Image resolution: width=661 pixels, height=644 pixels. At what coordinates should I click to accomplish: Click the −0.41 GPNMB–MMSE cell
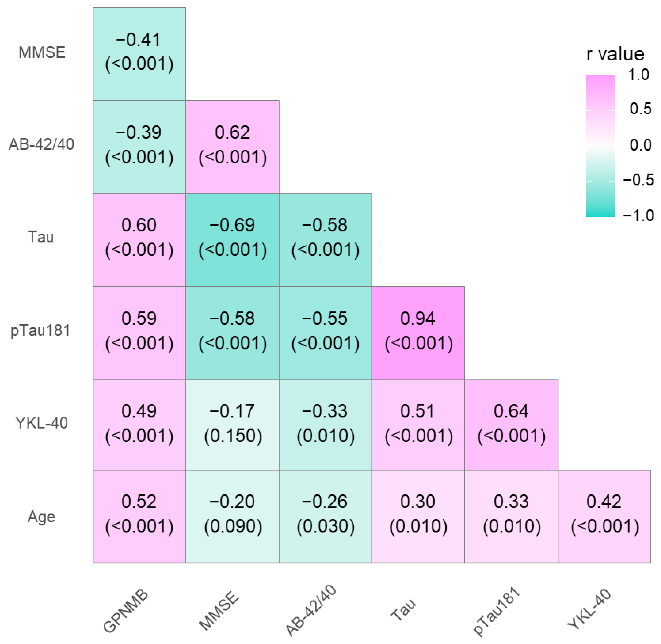[x=139, y=54]
